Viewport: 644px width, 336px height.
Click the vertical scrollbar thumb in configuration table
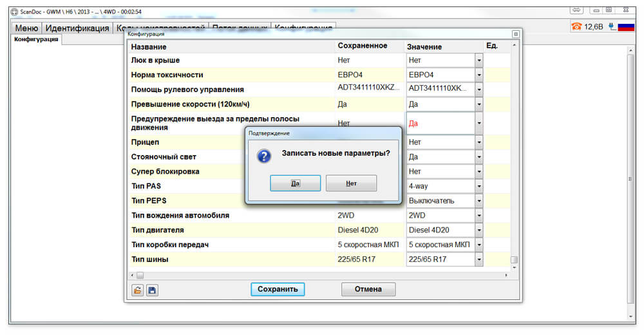pyautogui.click(x=514, y=259)
